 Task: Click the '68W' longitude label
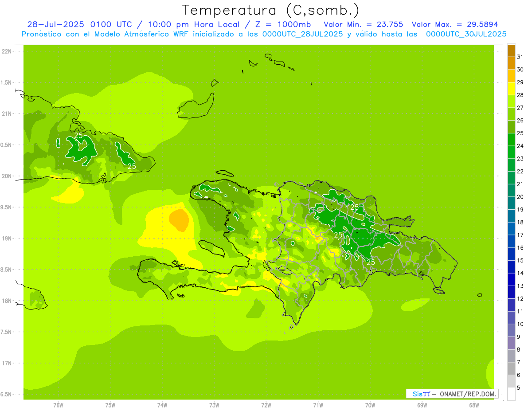(474, 405)
